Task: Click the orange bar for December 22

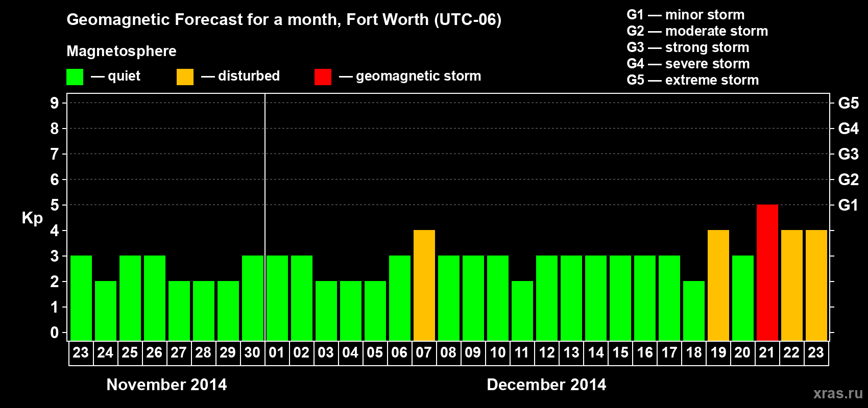Action: click(792, 285)
